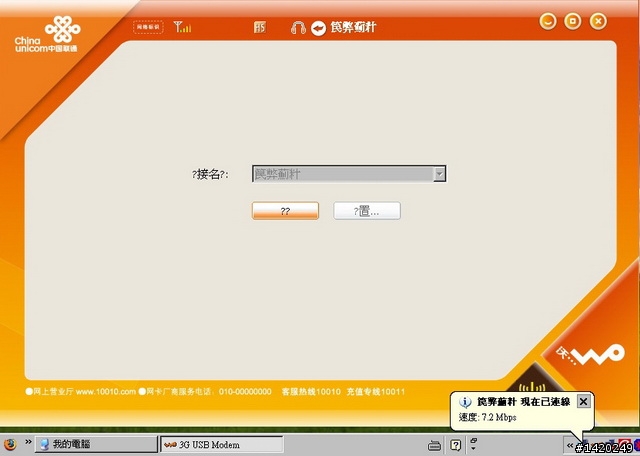Click the signal strength antenna icon

182,27
